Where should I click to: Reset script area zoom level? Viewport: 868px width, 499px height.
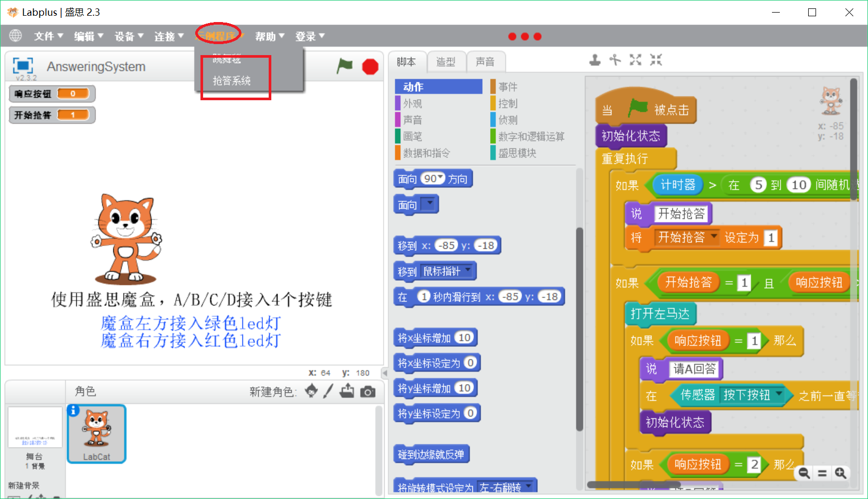pos(822,473)
